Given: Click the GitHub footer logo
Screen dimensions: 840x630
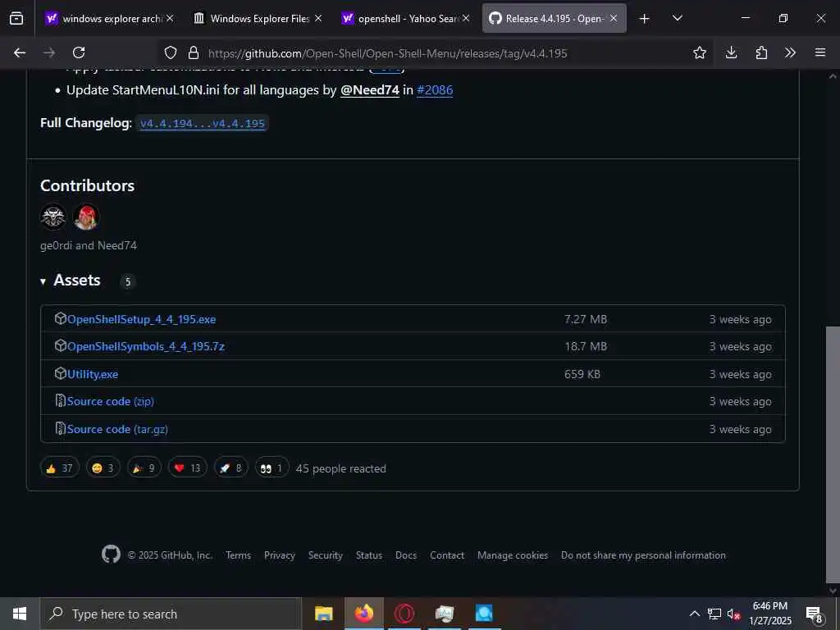Looking at the screenshot, I should [111, 555].
